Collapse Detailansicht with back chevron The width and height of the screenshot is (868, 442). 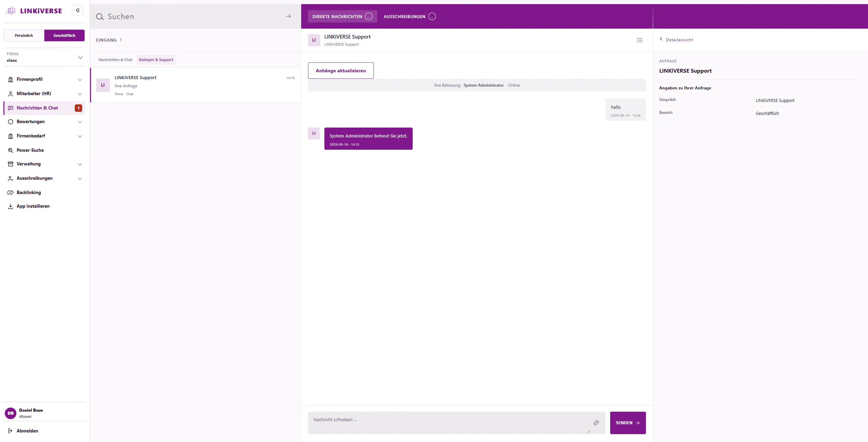click(x=661, y=39)
